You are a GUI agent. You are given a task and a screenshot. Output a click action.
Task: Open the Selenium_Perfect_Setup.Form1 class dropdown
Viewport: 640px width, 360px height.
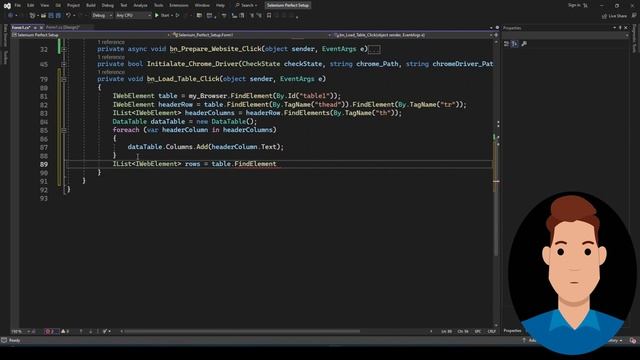(x=251, y=35)
